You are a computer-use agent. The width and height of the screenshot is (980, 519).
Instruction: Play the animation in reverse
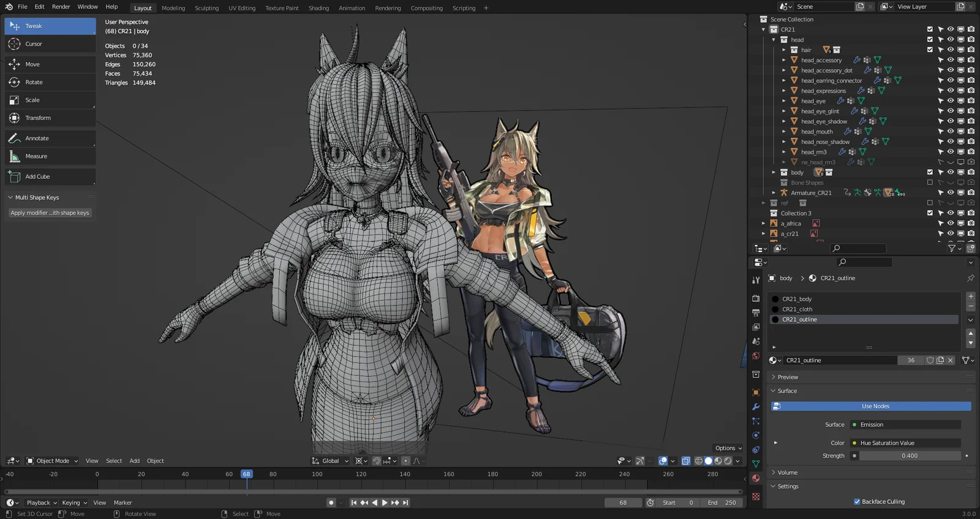click(374, 502)
